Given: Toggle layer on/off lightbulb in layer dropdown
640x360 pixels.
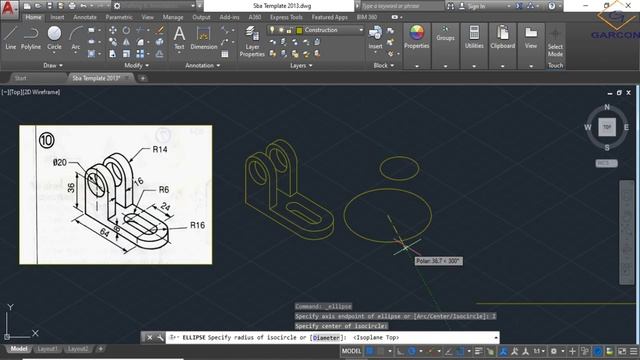Looking at the screenshot, I should (272, 30).
